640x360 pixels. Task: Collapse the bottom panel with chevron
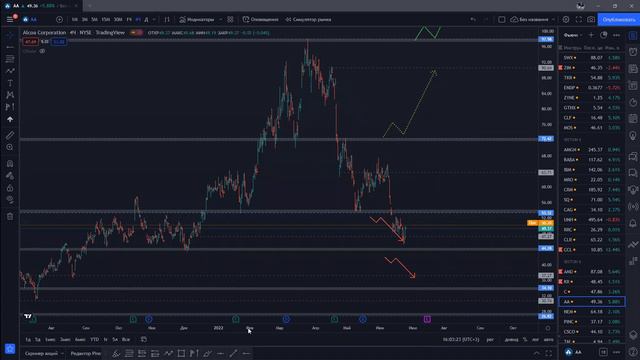[536, 353]
